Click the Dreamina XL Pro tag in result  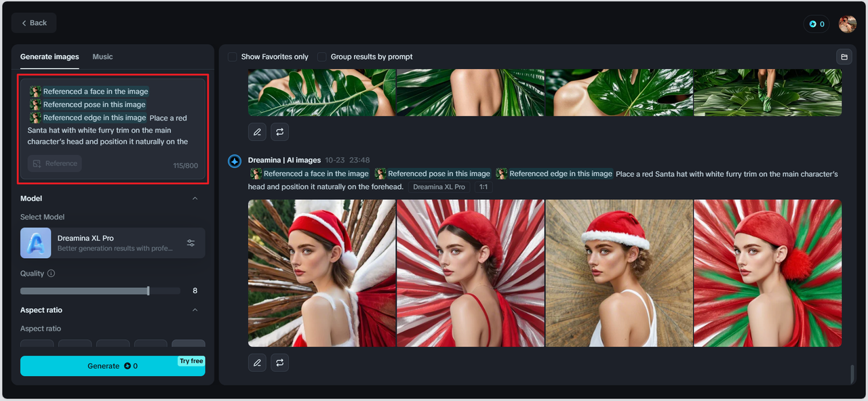pos(439,187)
